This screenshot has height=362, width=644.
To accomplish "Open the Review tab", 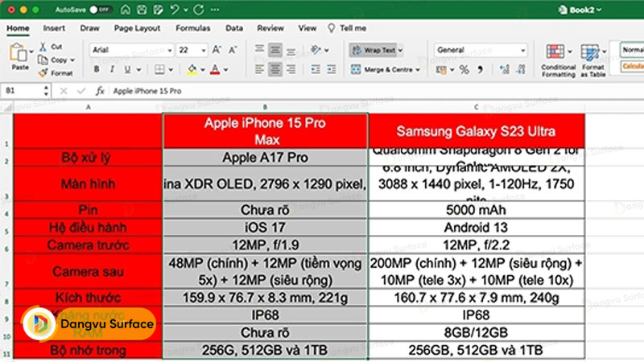I will (x=270, y=28).
